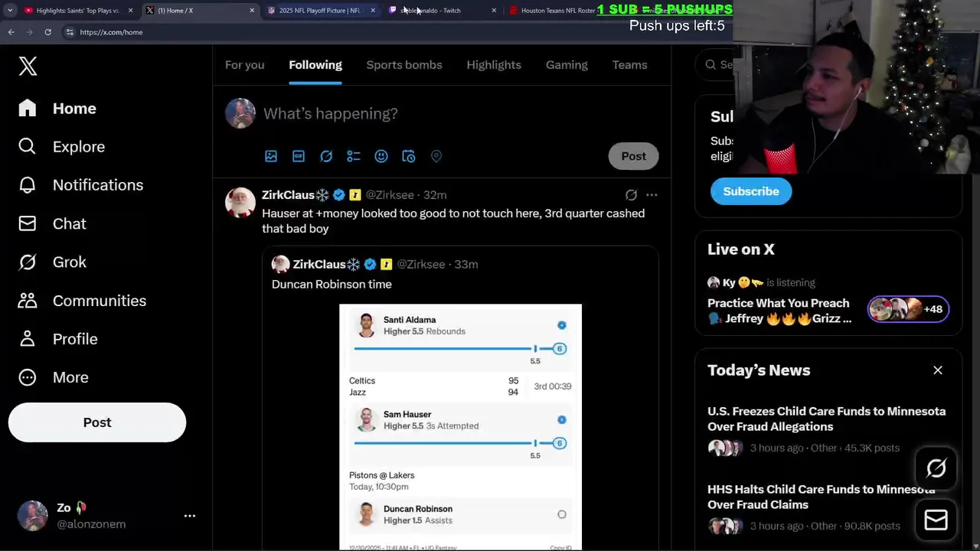Click X search box
This screenshot has width=980, height=551.
click(714, 65)
